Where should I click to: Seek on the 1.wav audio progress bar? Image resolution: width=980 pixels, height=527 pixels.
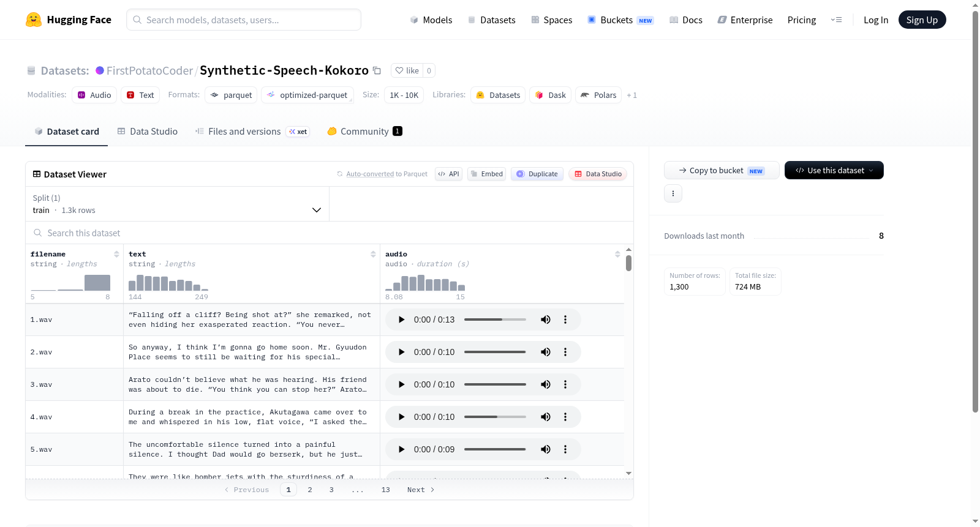[495, 320]
